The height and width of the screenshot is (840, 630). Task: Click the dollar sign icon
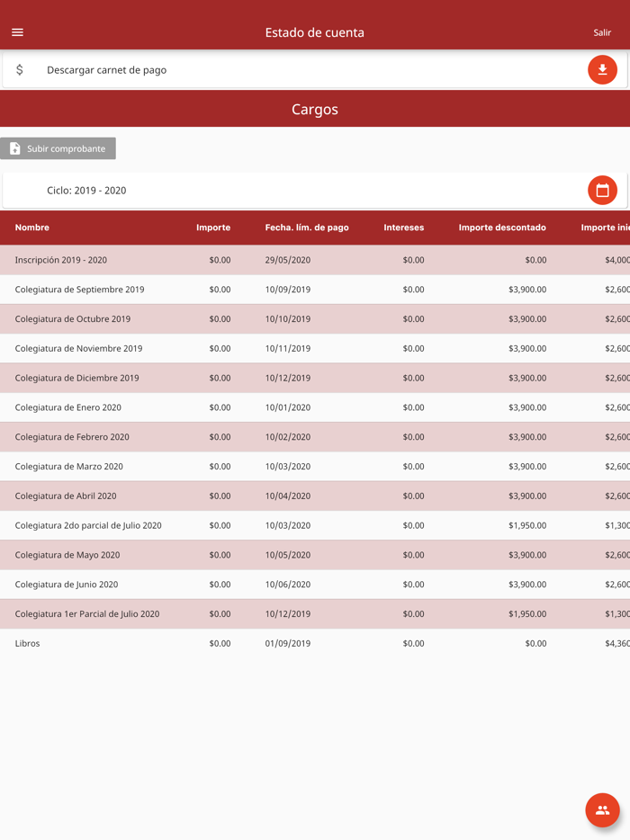tap(19, 69)
